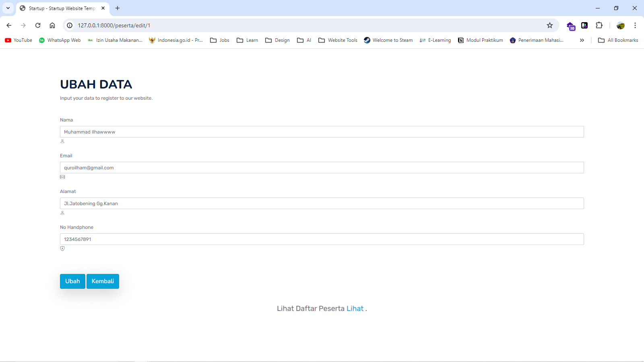Open the All Bookmarks folder

(618, 40)
